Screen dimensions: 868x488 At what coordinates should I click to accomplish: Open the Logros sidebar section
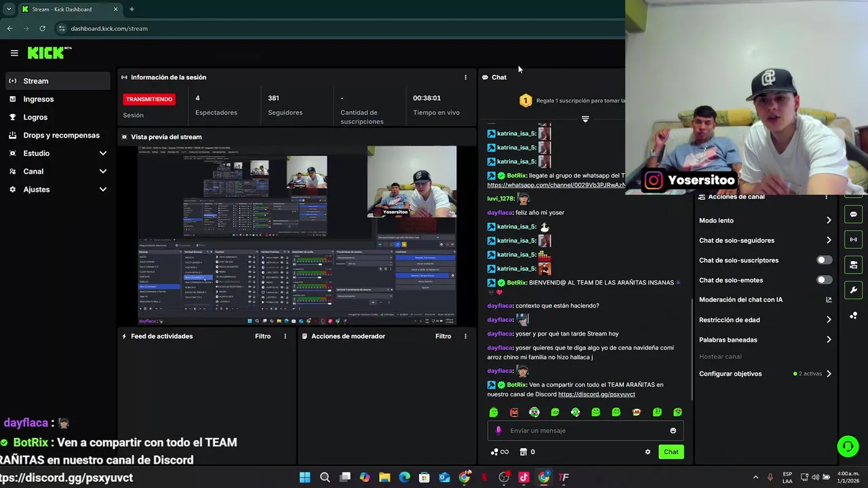pyautogui.click(x=57, y=117)
